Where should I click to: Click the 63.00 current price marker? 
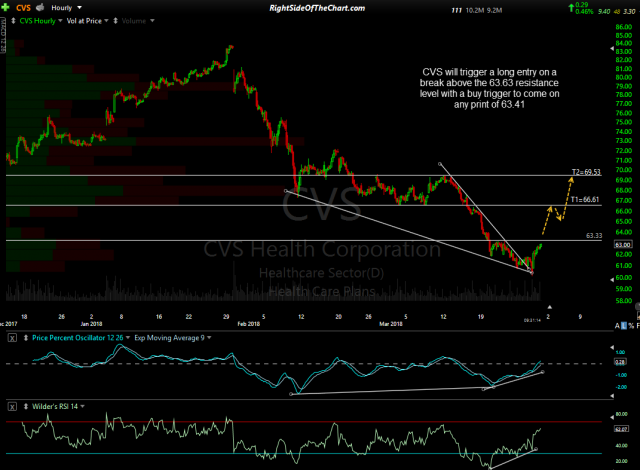622,245
